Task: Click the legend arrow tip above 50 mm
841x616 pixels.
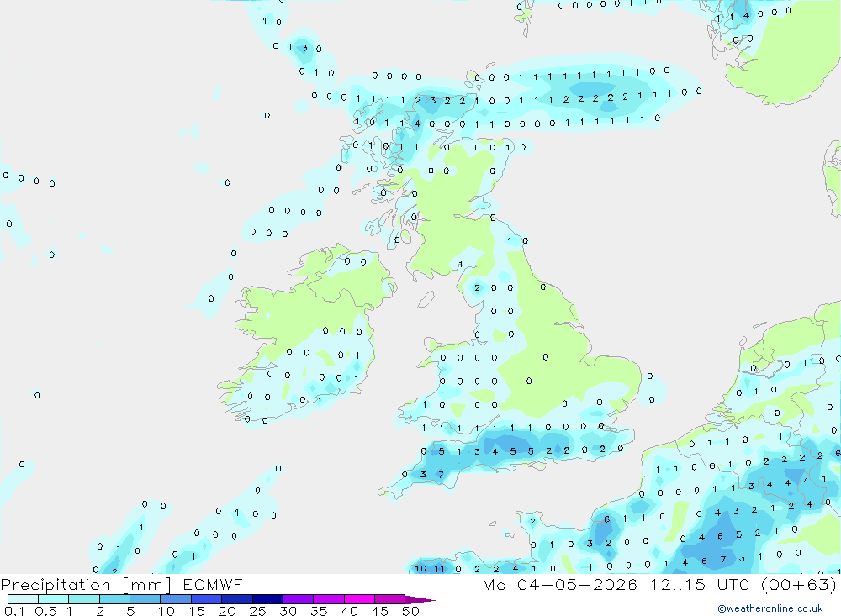Action: coord(420,599)
